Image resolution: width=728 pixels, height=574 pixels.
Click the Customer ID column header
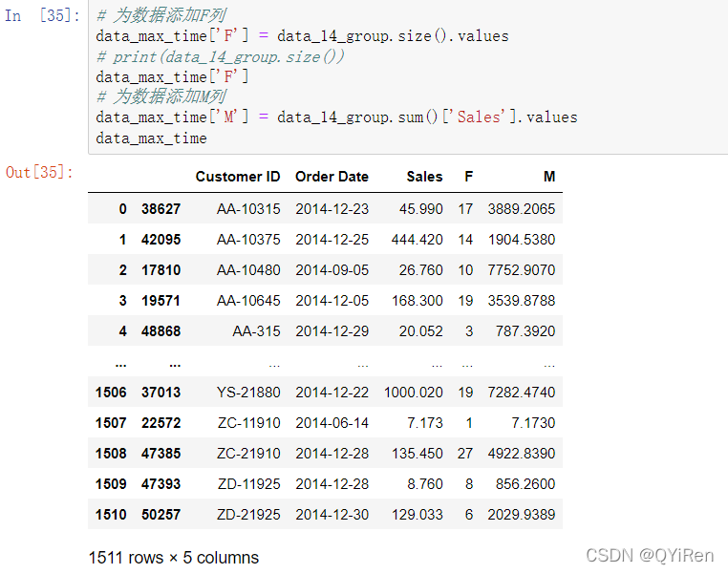238,177
